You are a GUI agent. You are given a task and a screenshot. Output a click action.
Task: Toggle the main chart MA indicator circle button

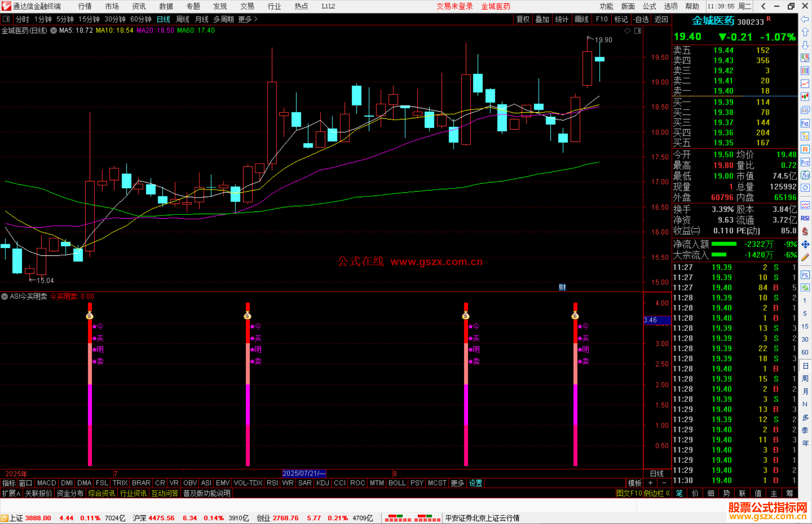(x=53, y=30)
